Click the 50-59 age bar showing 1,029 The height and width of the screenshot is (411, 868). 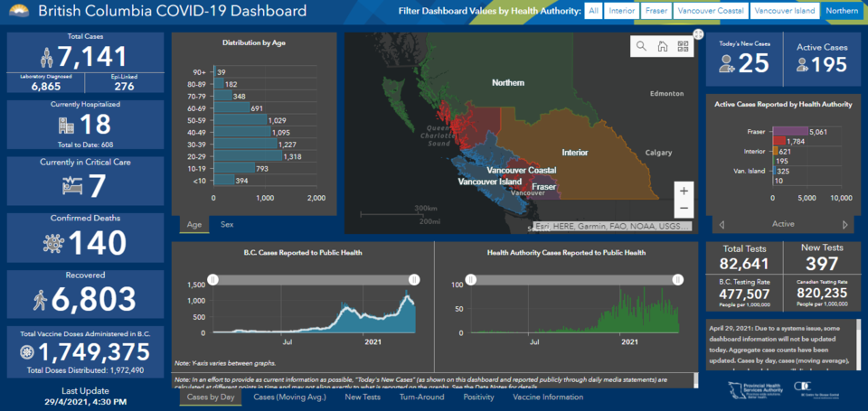(x=240, y=120)
